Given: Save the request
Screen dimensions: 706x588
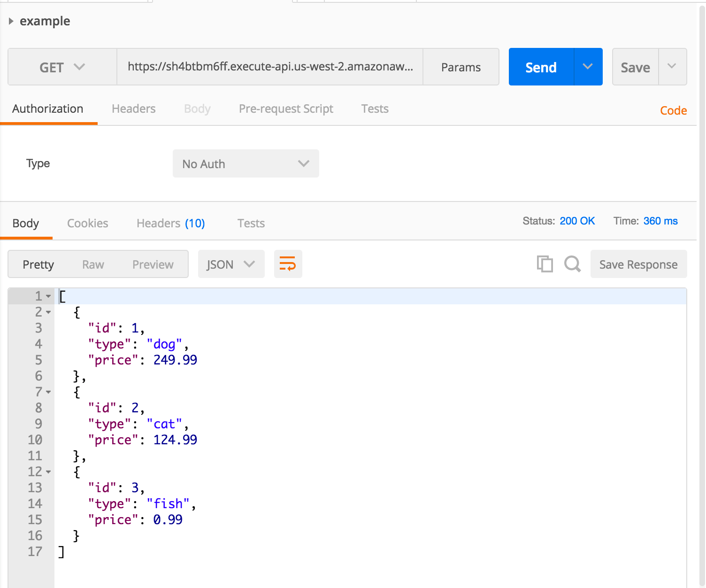Looking at the screenshot, I should click(636, 67).
